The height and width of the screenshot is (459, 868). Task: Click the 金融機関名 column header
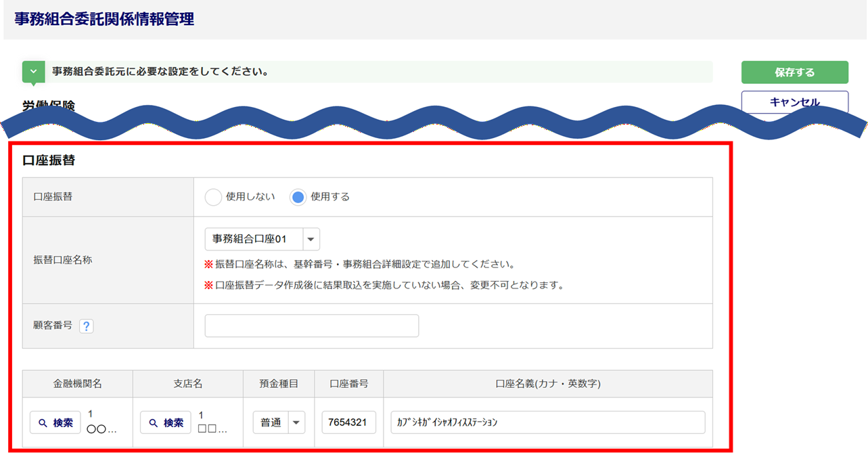click(78, 384)
